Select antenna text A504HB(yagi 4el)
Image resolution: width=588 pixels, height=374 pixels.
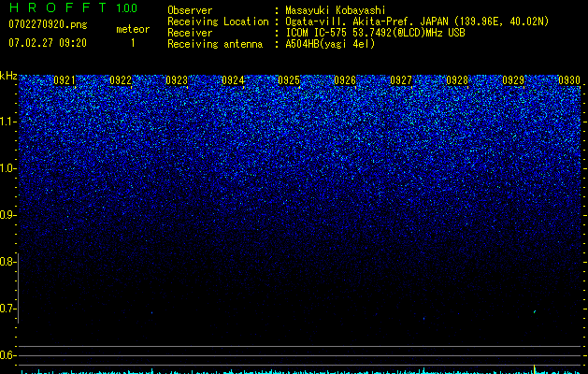tap(330, 44)
